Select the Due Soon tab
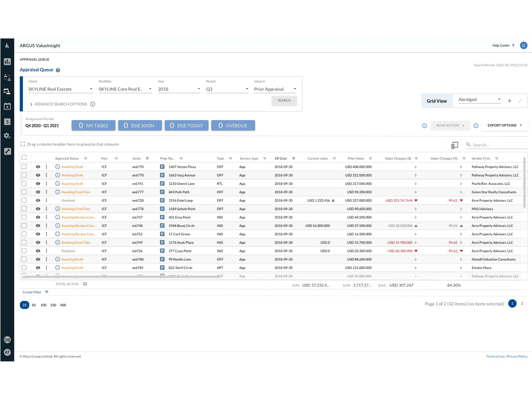The height and width of the screenshot is (399, 532). click(140, 126)
